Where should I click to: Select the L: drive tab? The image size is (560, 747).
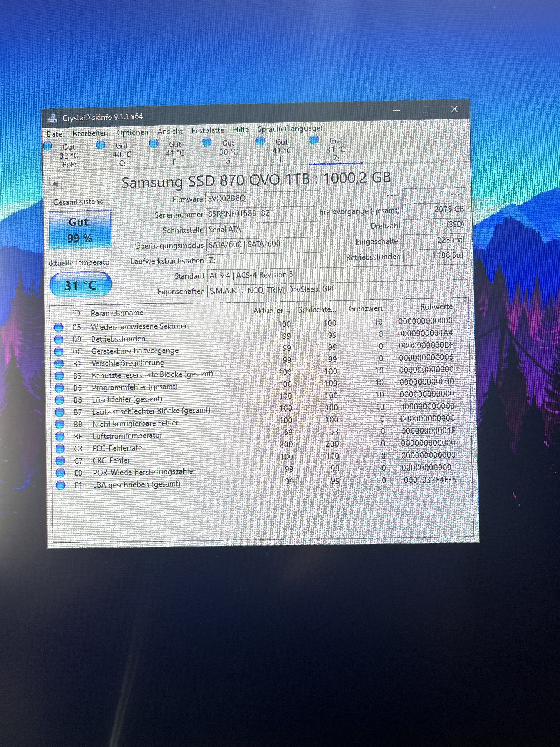pyautogui.click(x=282, y=151)
